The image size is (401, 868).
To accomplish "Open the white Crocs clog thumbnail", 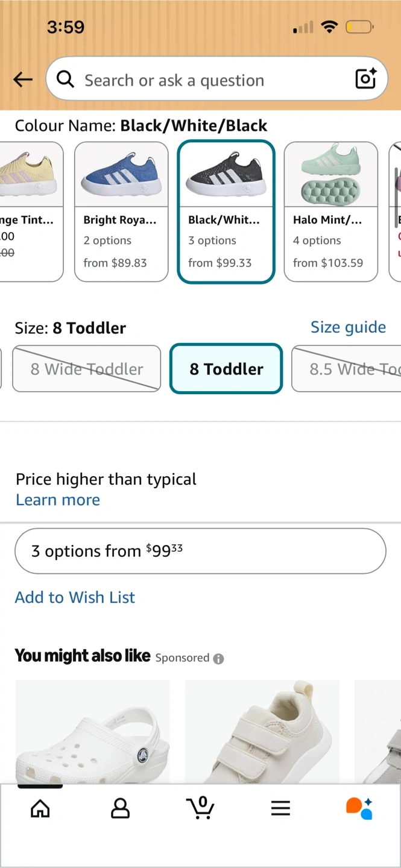I will tap(92, 732).
